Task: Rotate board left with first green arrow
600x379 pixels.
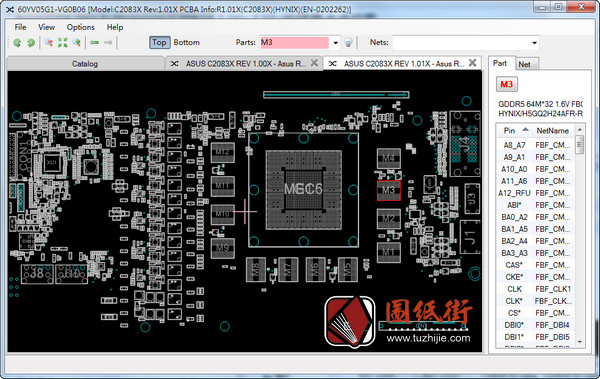Action: [17, 43]
